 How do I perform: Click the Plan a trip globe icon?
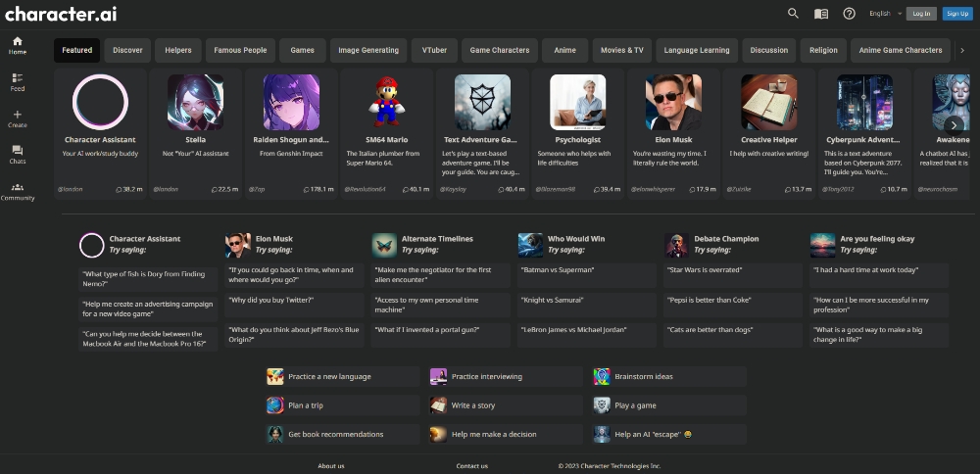click(275, 405)
